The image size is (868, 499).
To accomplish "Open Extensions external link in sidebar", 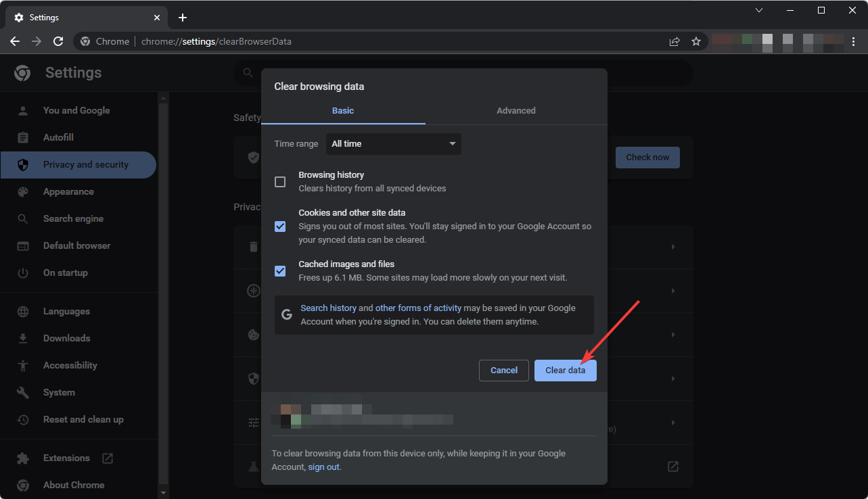I will click(x=108, y=458).
